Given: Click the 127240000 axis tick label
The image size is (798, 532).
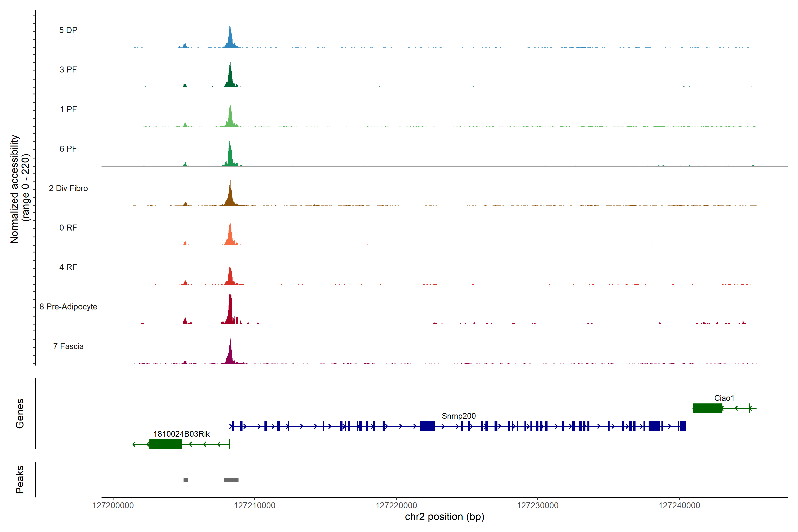Looking at the screenshot, I should [679, 506].
